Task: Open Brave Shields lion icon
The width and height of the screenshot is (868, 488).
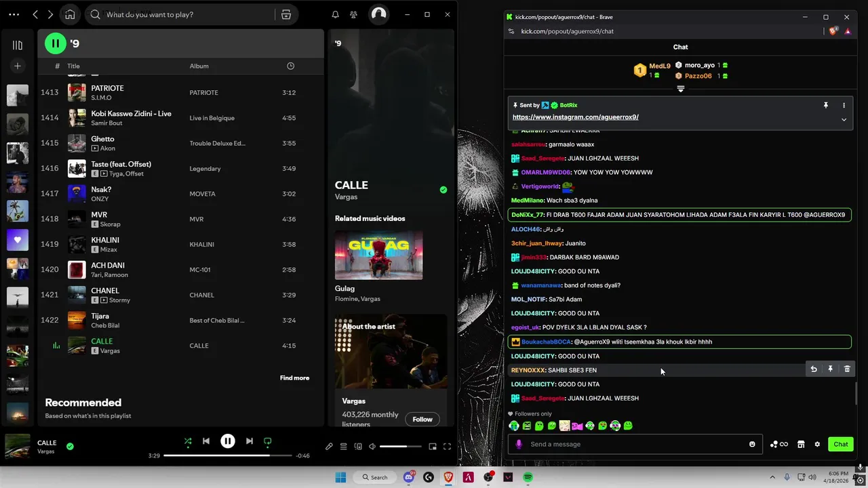Action: point(834,31)
